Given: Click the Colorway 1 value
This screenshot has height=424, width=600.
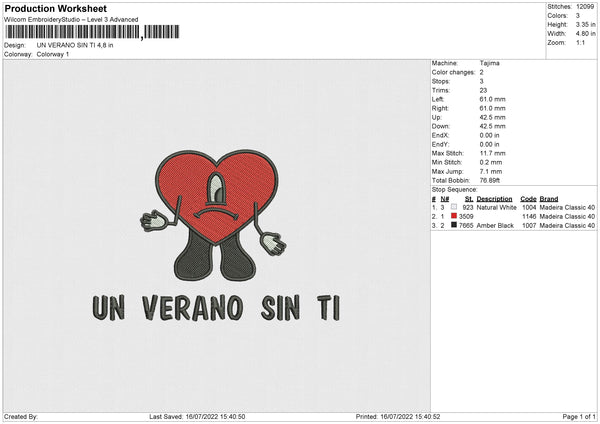Looking at the screenshot, I should tap(53, 54).
